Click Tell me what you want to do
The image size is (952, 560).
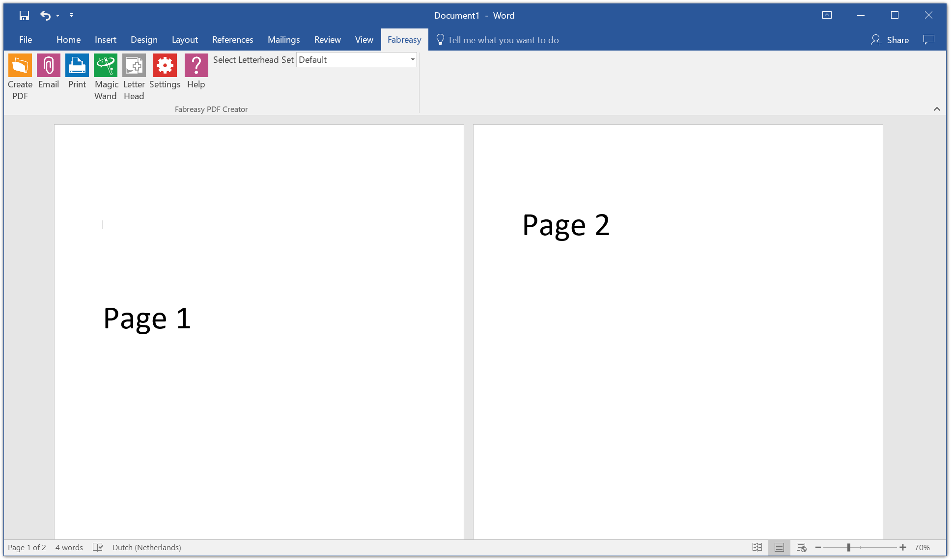(503, 40)
